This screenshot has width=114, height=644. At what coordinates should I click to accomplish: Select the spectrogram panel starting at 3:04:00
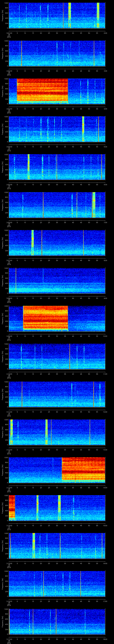coord(57,129)
